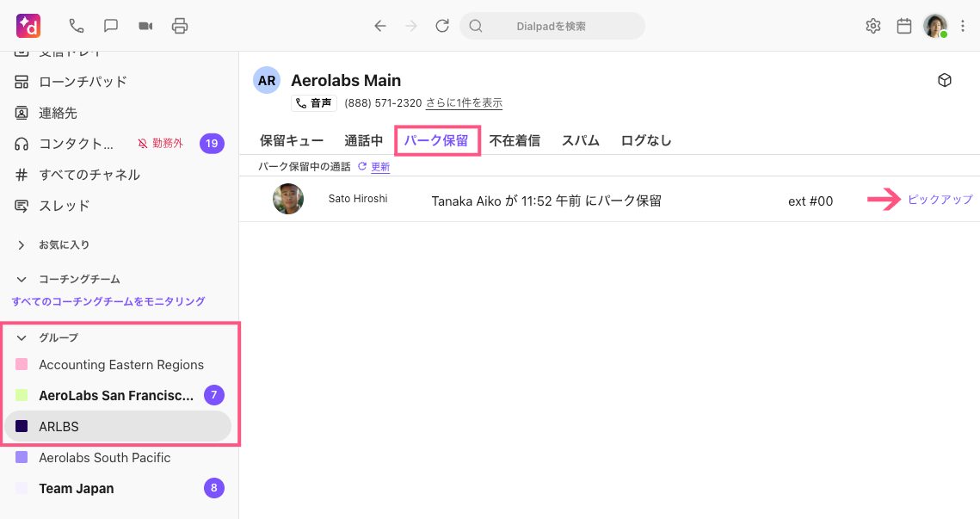
Task: Click the dark navy ARLBS color swatch
Action: coord(22,426)
